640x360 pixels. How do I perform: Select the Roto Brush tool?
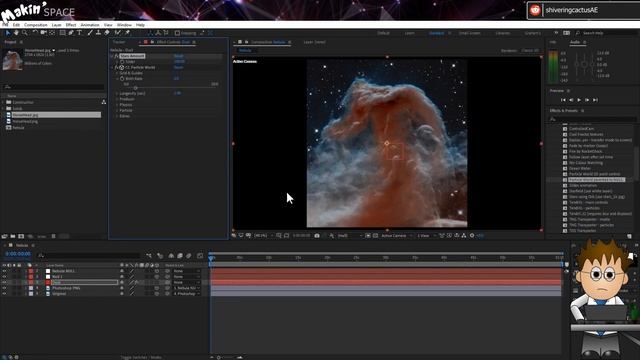[118, 33]
